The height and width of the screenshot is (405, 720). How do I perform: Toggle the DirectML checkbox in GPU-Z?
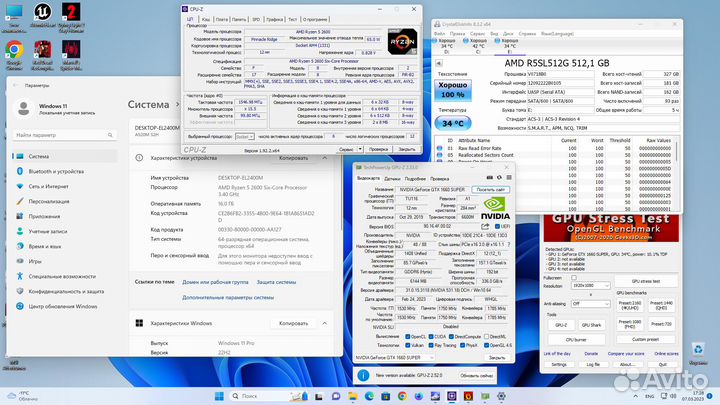tap(486, 337)
